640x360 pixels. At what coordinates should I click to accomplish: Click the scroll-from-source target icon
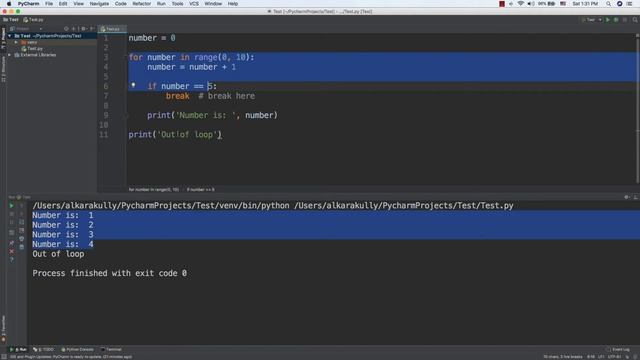pos(66,29)
